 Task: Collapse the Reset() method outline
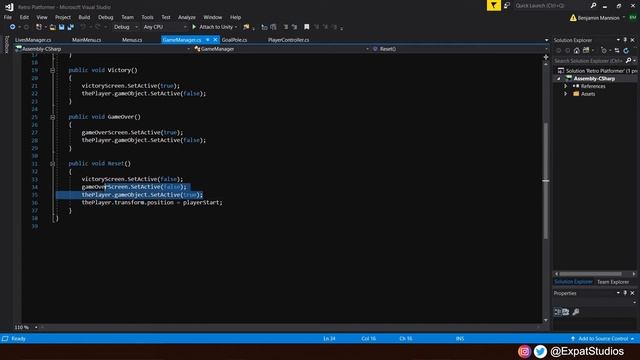point(53,164)
